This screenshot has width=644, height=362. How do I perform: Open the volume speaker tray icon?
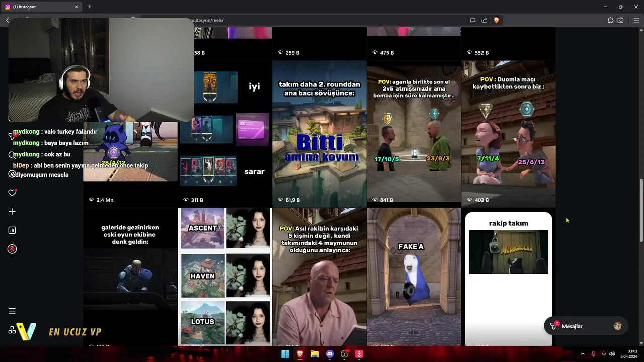tap(612, 354)
